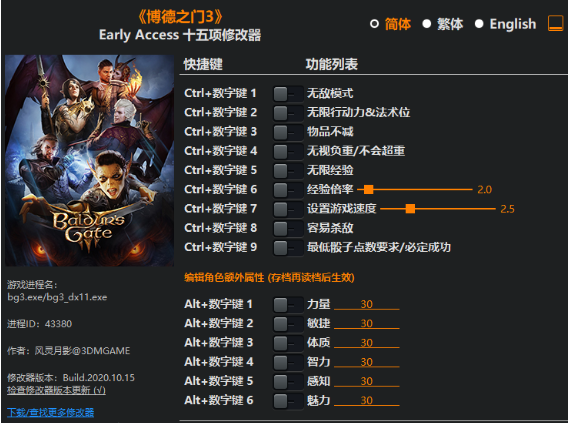Select the 繁体 language radio button
The image size is (568, 423).
pyautogui.click(x=427, y=24)
